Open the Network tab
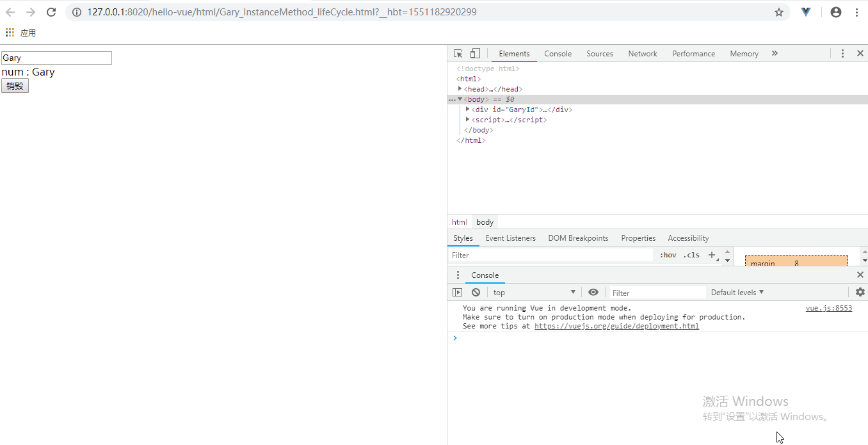 [x=643, y=54]
